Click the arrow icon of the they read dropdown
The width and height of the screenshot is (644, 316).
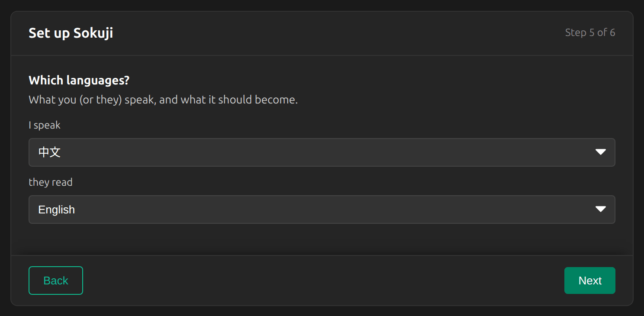click(x=600, y=209)
